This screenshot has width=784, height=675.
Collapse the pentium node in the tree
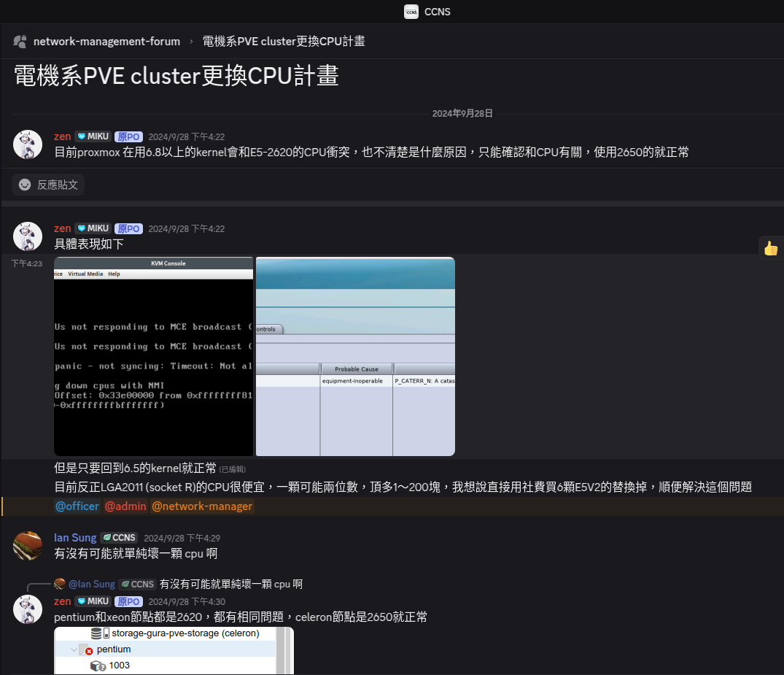coord(74,649)
